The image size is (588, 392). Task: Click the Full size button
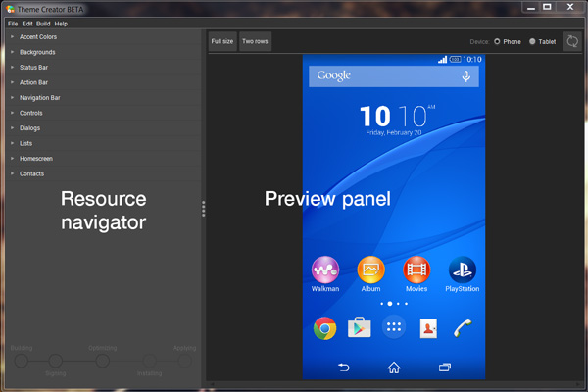[222, 42]
